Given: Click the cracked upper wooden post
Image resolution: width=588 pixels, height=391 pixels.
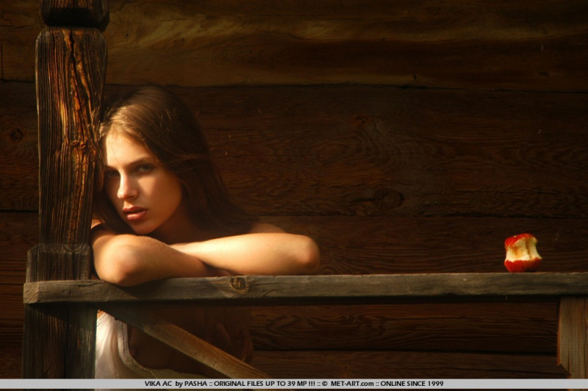Looking at the screenshot, I should pos(71,135).
